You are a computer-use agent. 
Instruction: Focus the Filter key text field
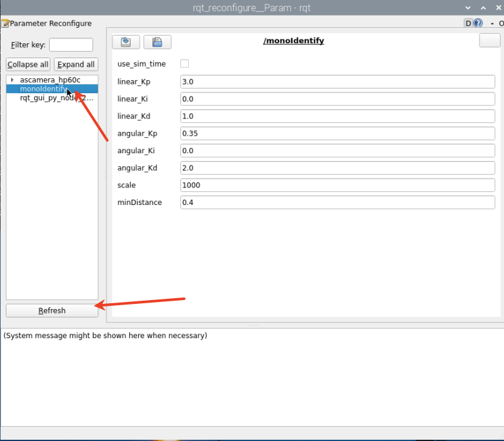(x=71, y=45)
